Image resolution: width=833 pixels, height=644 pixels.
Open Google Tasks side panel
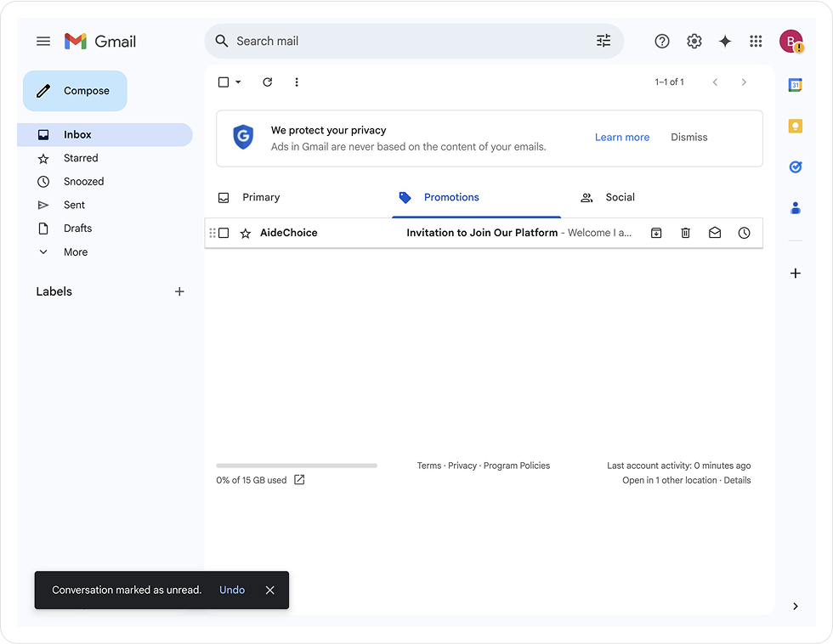(x=796, y=167)
